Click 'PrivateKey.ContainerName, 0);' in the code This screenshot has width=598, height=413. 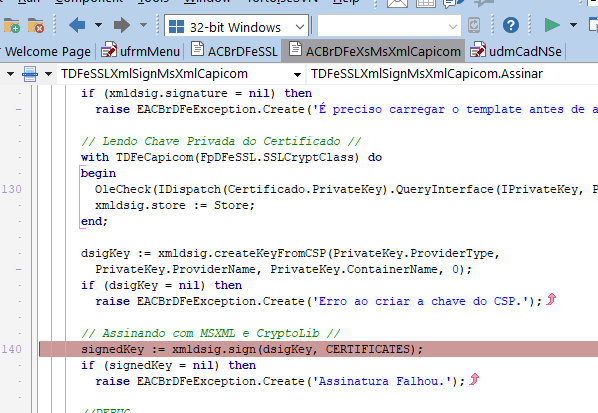[x=371, y=269]
